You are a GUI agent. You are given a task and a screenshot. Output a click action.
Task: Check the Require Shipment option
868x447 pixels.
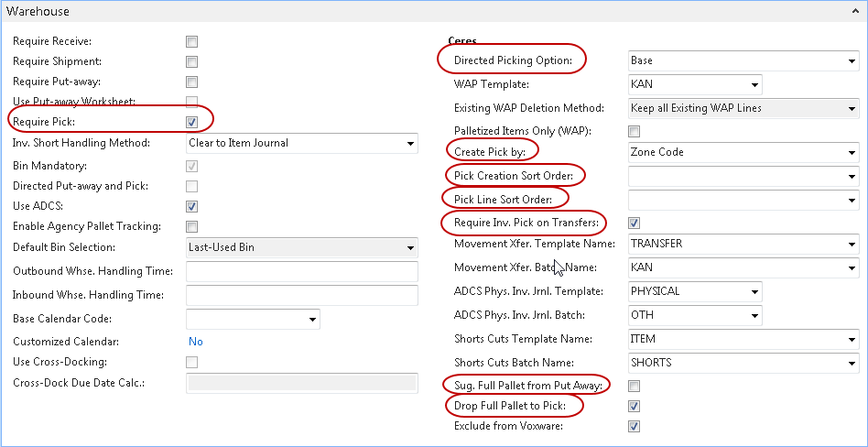[192, 61]
